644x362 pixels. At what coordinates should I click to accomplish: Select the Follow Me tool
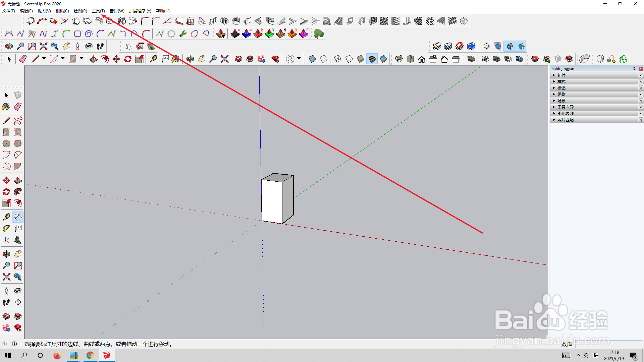pyautogui.click(x=18, y=192)
